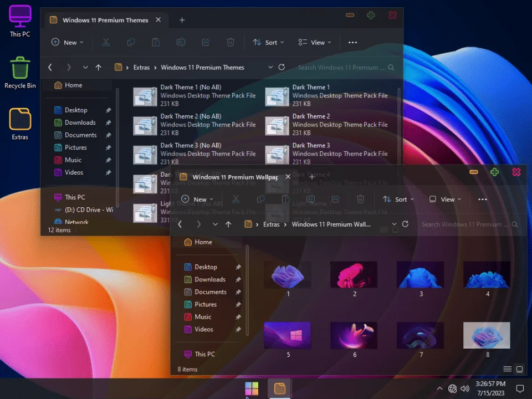Viewport: 532px width, 399px height.
Task: Click Extras breadcrumb in Themes window
Action: pos(141,67)
